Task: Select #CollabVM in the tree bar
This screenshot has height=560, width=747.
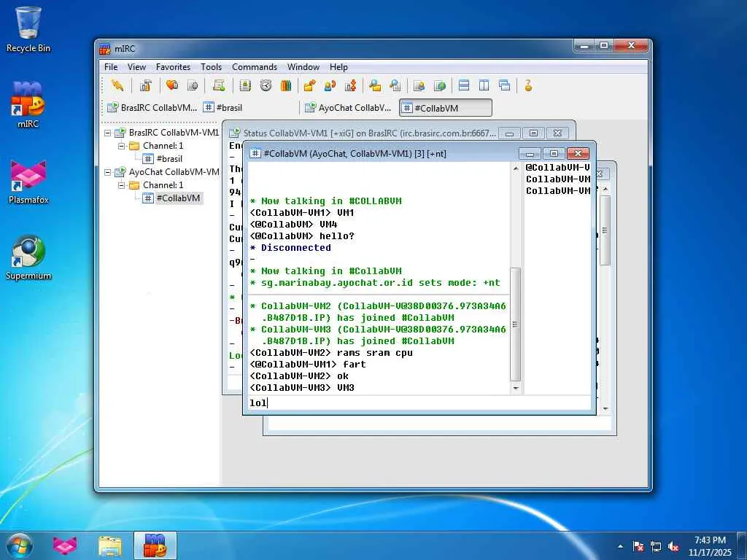Action: point(179,198)
